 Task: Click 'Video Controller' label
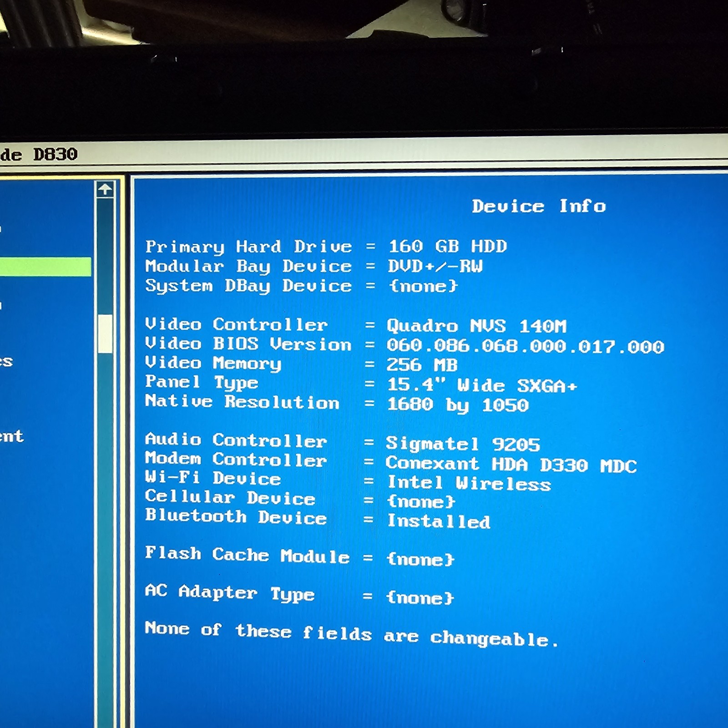(x=236, y=324)
